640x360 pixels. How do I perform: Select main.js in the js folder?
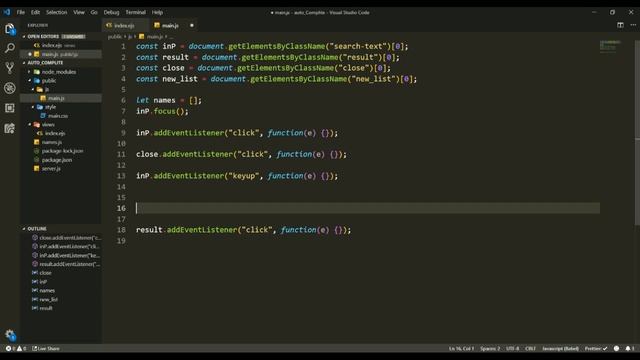pyautogui.click(x=56, y=98)
